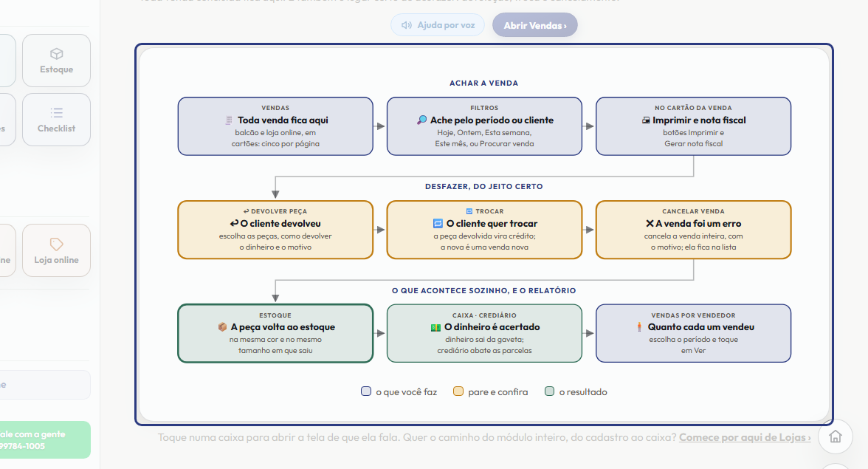Viewport: 868px width, 469px height.
Task: Click the "o resultado" legend label
Action: coord(583,392)
